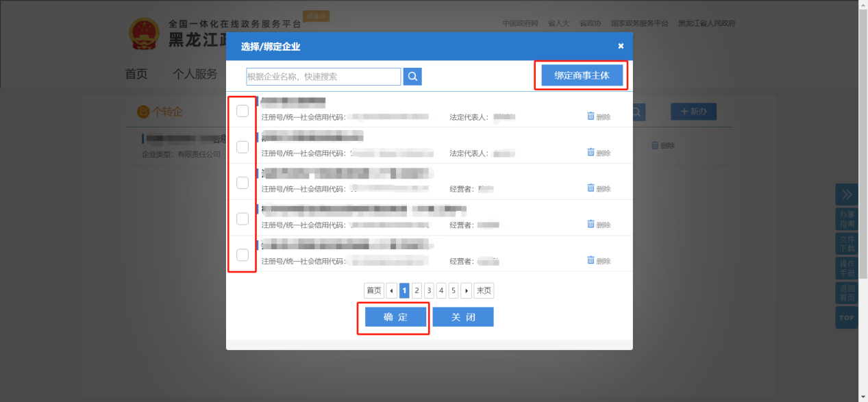Open the 个人服务 navigation tab

(195, 74)
